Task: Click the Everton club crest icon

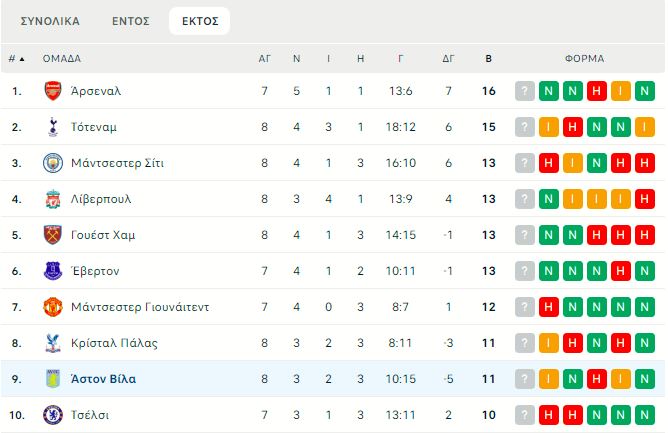Action: (52, 271)
